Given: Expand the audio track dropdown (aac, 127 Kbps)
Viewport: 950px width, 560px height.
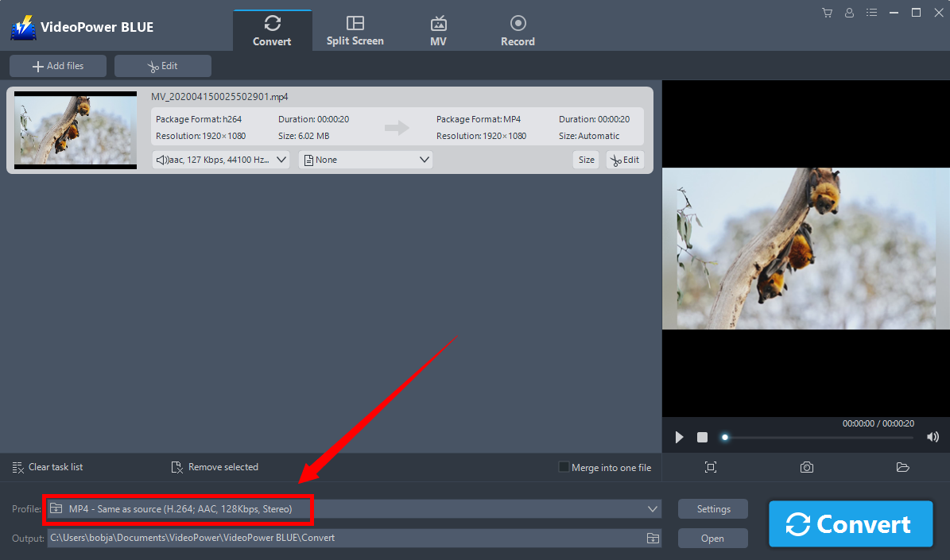Looking at the screenshot, I should click(220, 160).
